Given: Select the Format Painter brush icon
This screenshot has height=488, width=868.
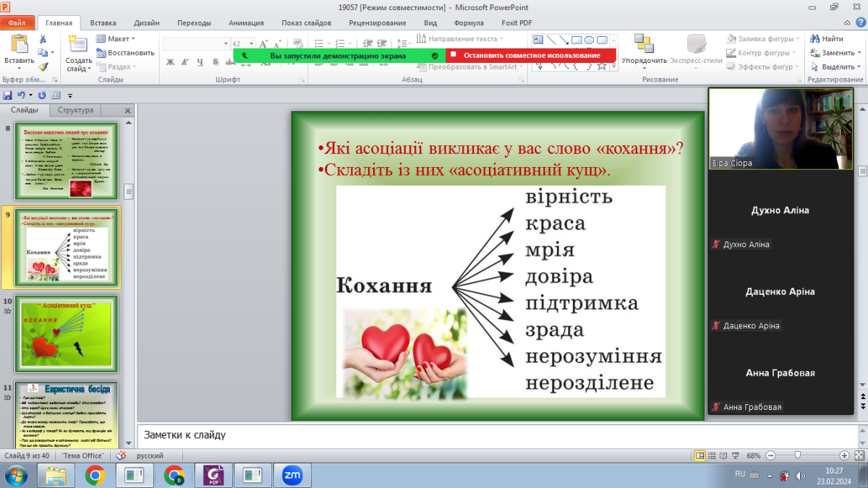Looking at the screenshot, I should tap(43, 67).
